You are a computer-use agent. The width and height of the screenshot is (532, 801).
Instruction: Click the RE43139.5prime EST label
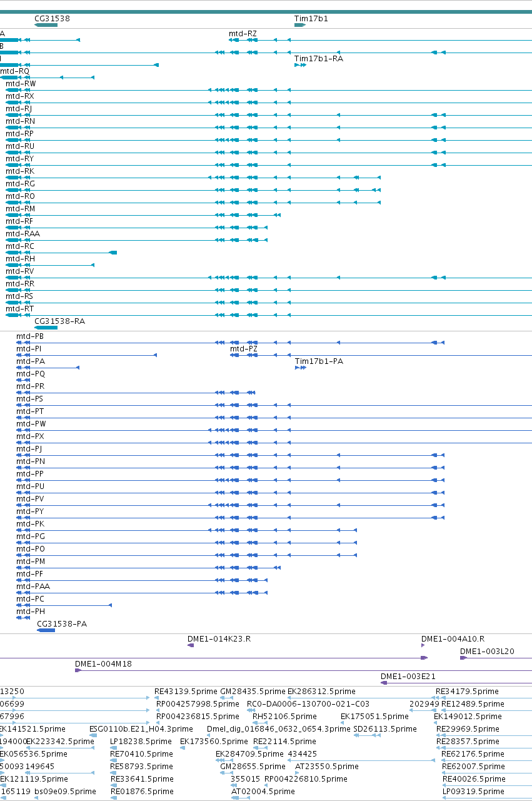click(186, 692)
